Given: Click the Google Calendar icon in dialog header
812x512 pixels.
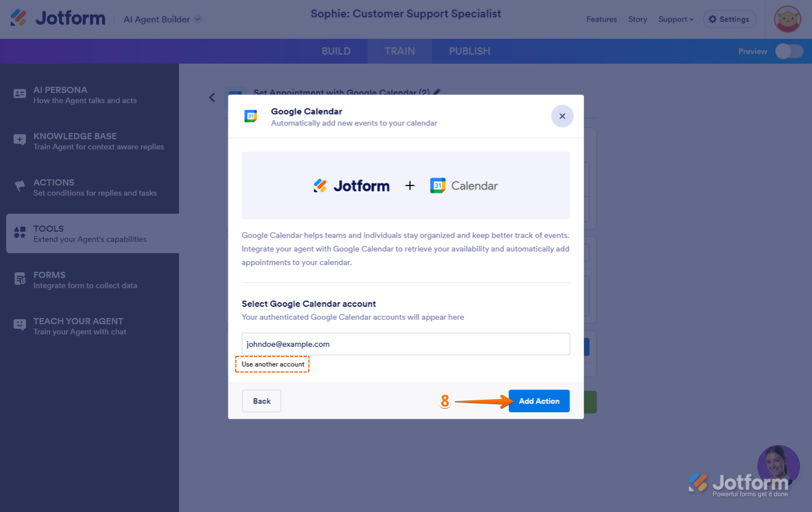Looking at the screenshot, I should click(x=251, y=116).
